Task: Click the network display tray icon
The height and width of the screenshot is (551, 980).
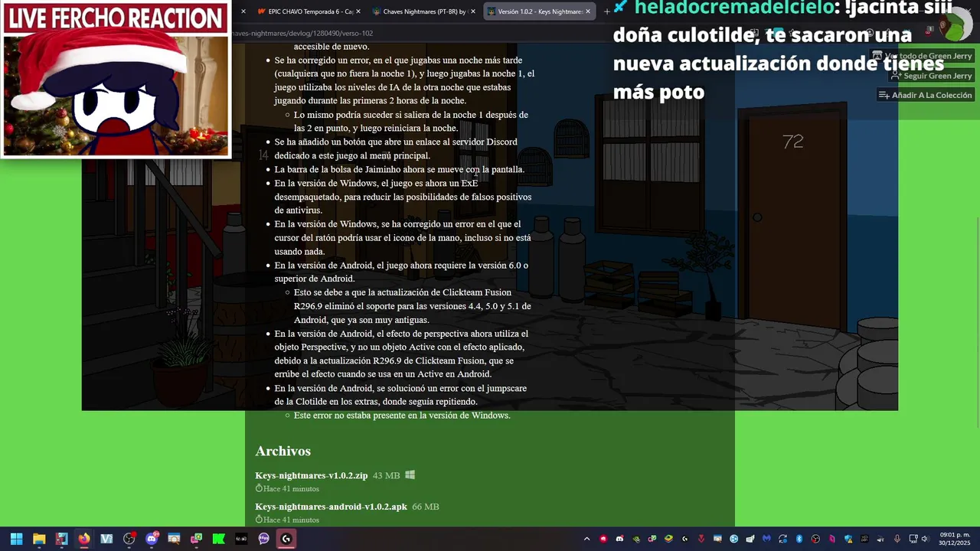Action: [913, 539]
